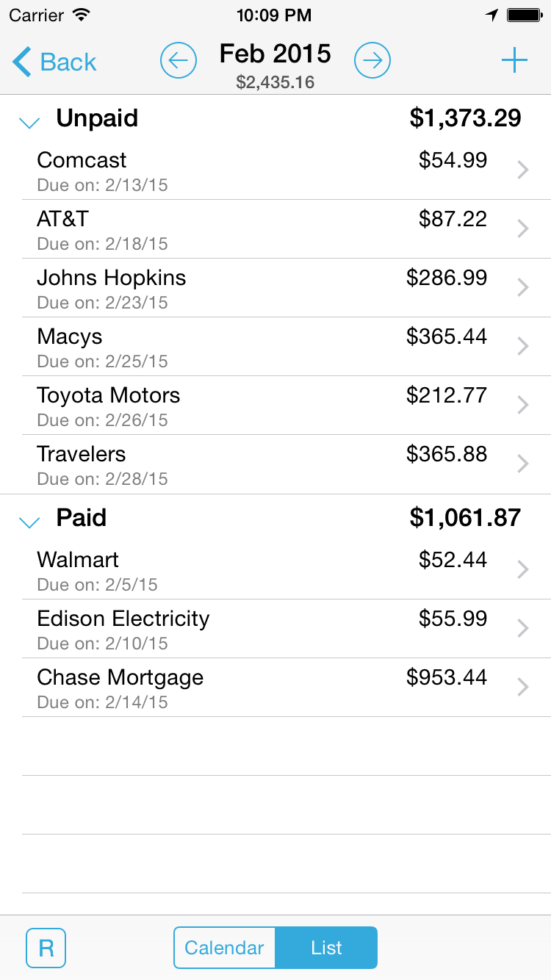Select the Edison Electricity bill
Image resolution: width=551 pixels, height=980 pixels.
(257, 629)
